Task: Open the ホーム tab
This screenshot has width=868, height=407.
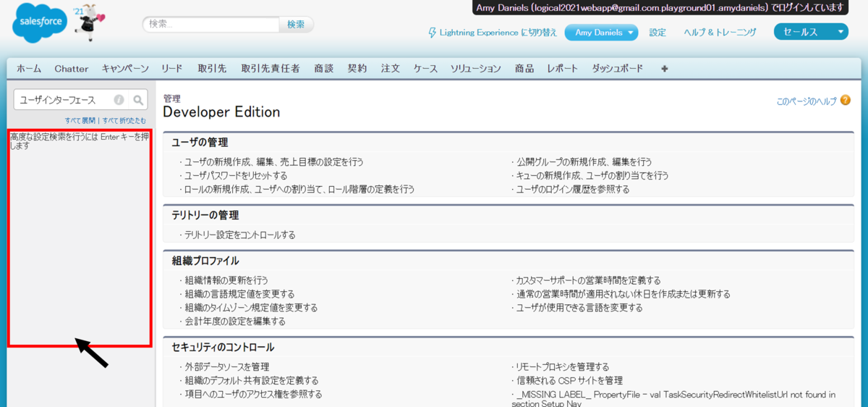Action: tap(29, 69)
